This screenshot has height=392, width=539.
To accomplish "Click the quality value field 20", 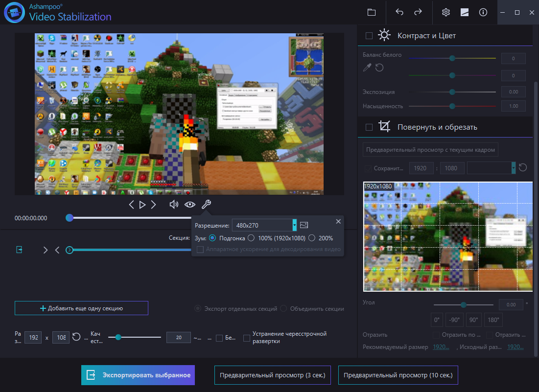I will click(x=178, y=337).
